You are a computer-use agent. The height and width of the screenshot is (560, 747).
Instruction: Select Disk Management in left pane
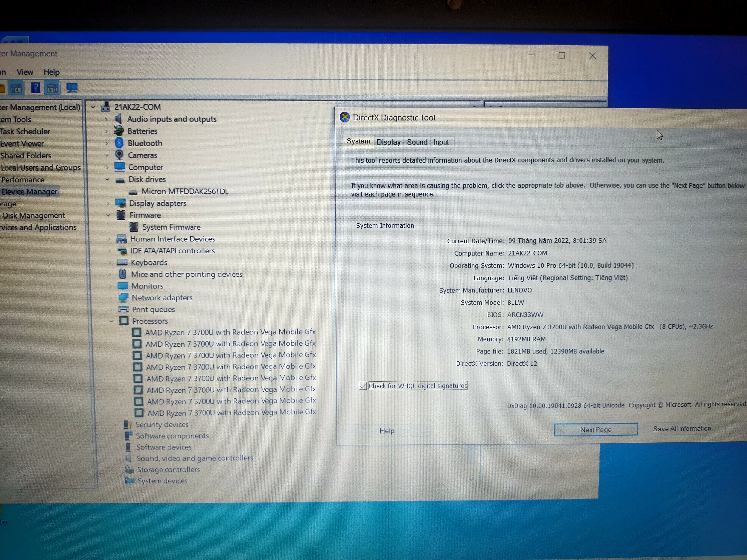pyautogui.click(x=34, y=215)
